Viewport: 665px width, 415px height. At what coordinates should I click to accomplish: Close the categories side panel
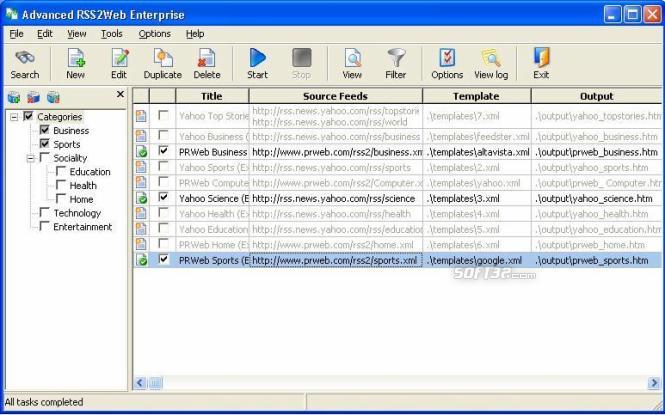pos(120,94)
